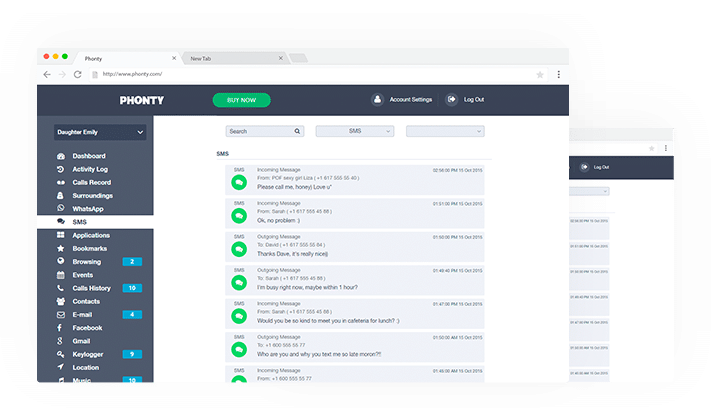Screen dimensions: 711x409
Task: Open the Activity Log icon in sidebar
Action: [60, 169]
